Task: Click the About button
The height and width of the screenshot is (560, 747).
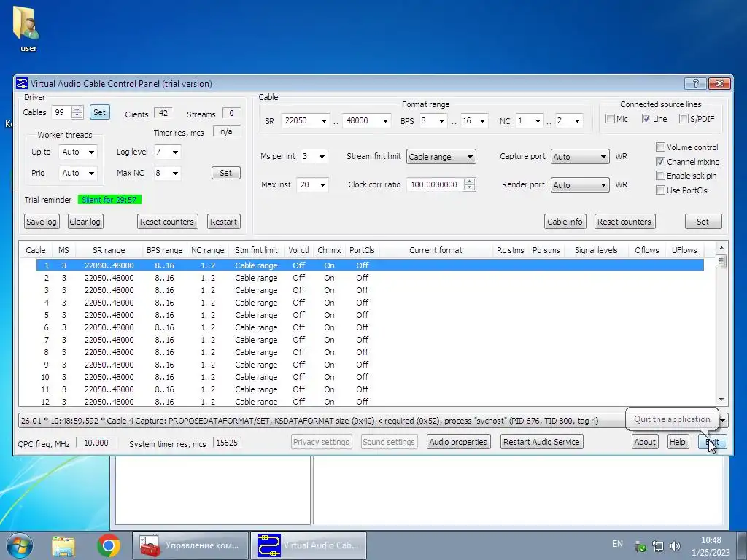Action: pyautogui.click(x=645, y=442)
